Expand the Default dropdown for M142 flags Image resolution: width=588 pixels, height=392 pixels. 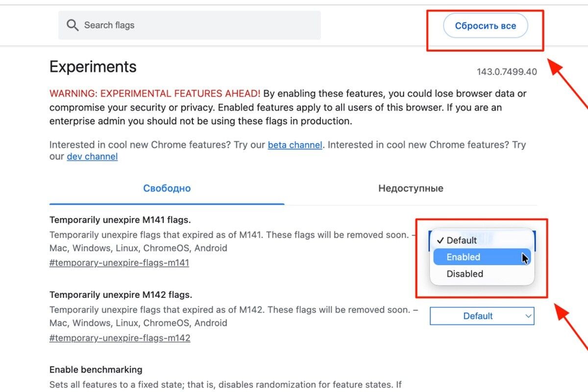[x=482, y=316]
